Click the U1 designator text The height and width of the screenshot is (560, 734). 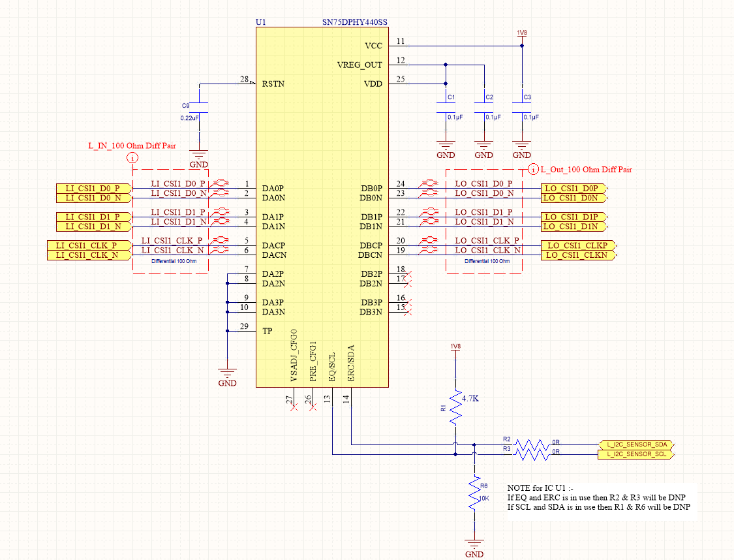[x=260, y=22]
